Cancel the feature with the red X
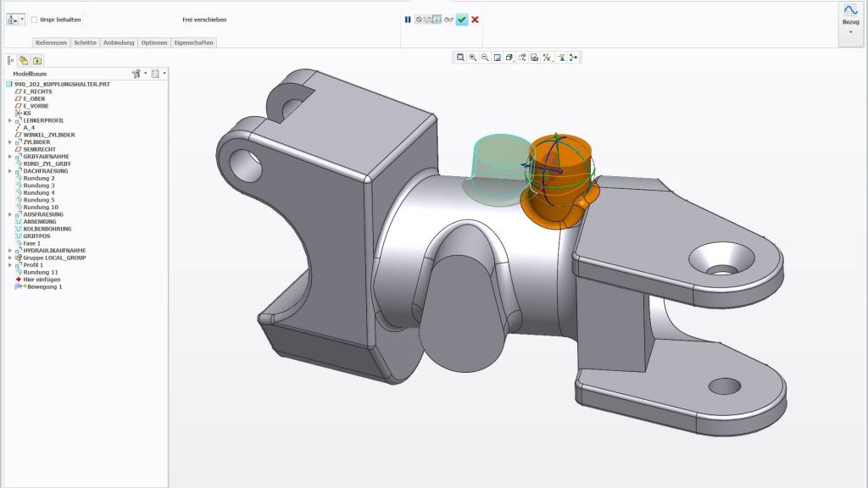The image size is (868, 488). click(x=475, y=19)
